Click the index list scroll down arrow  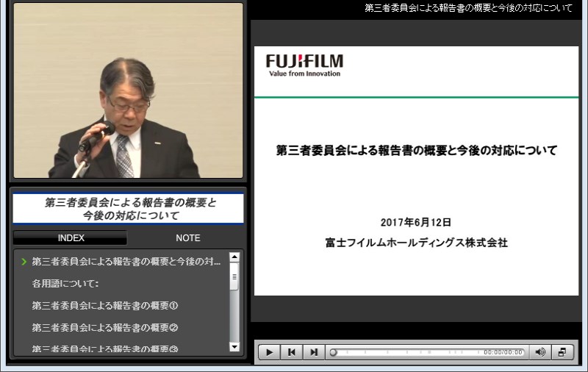(234, 347)
